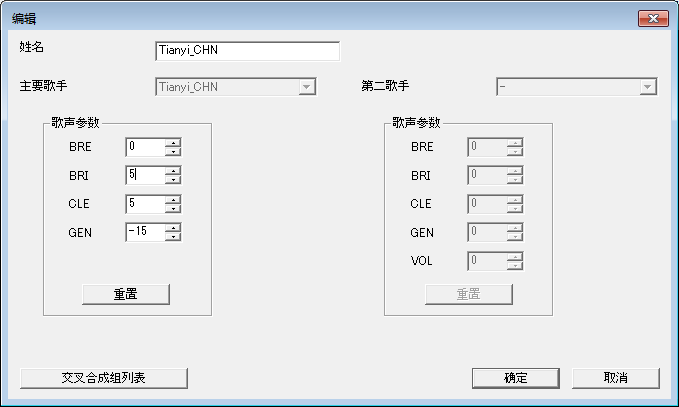This screenshot has height=407, width=679.
Task: Click second singer CLE value field
Action: [x=487, y=204]
